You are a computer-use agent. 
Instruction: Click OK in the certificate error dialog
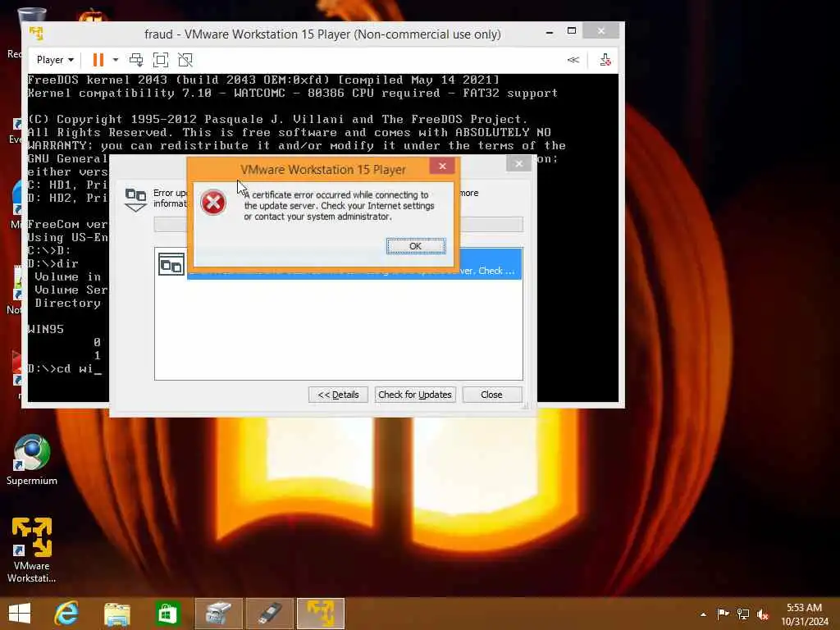[416, 246]
